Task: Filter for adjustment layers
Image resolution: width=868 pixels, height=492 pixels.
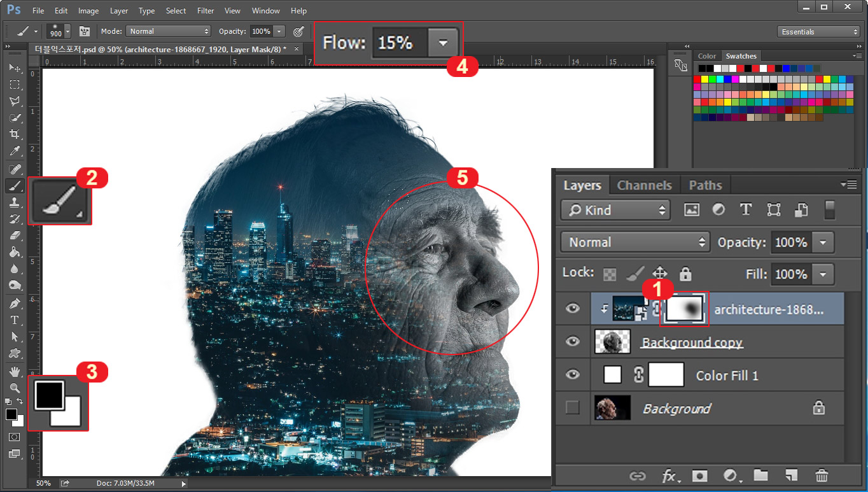Action: click(x=718, y=210)
